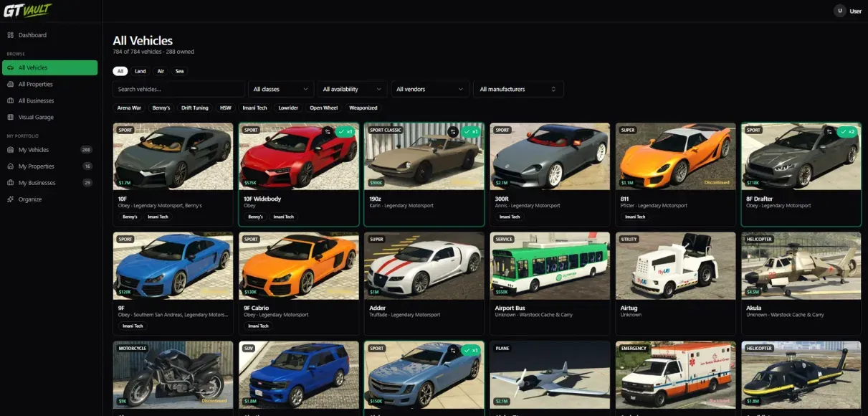This screenshot has height=416, width=868.
Task: Click the All Businesses briefcase icon
Action: click(x=10, y=100)
